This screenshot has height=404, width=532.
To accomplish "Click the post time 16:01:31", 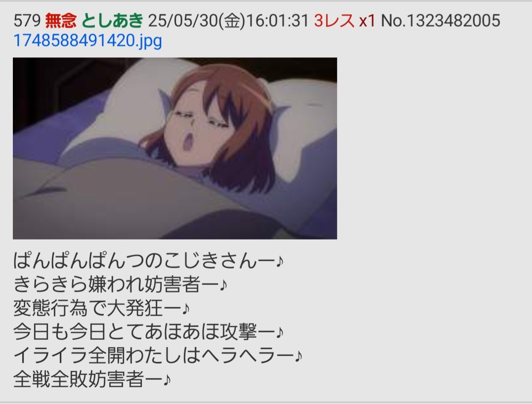I will point(277,20).
